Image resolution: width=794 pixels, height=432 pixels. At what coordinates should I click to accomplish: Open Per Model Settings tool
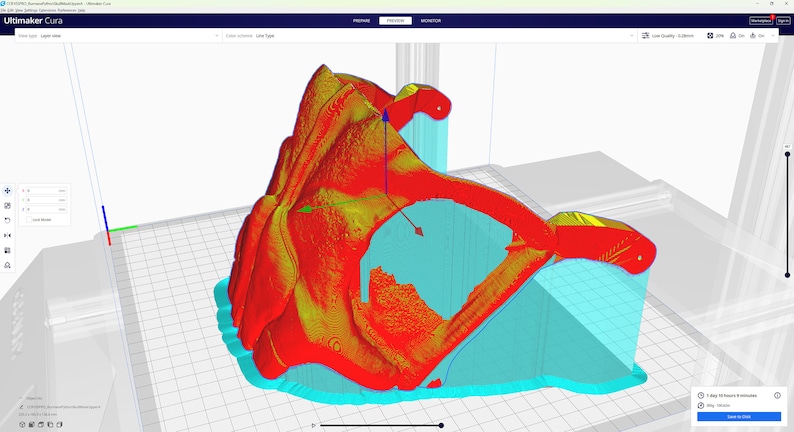[7, 250]
